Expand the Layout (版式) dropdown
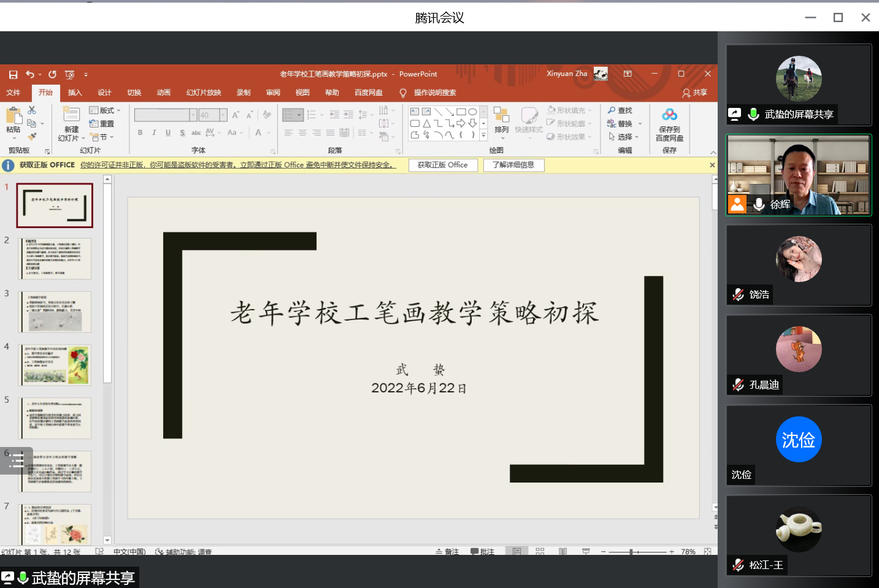The width and height of the screenshot is (879, 588). pos(105,110)
